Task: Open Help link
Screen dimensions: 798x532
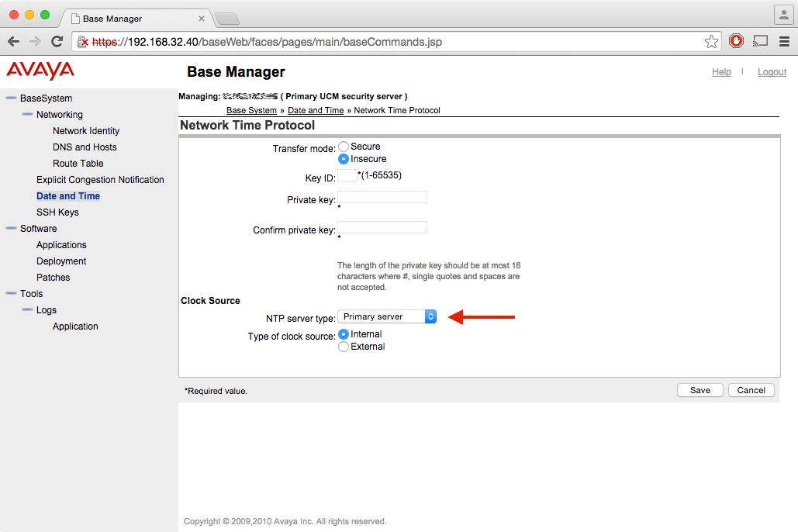Action: 721,72
